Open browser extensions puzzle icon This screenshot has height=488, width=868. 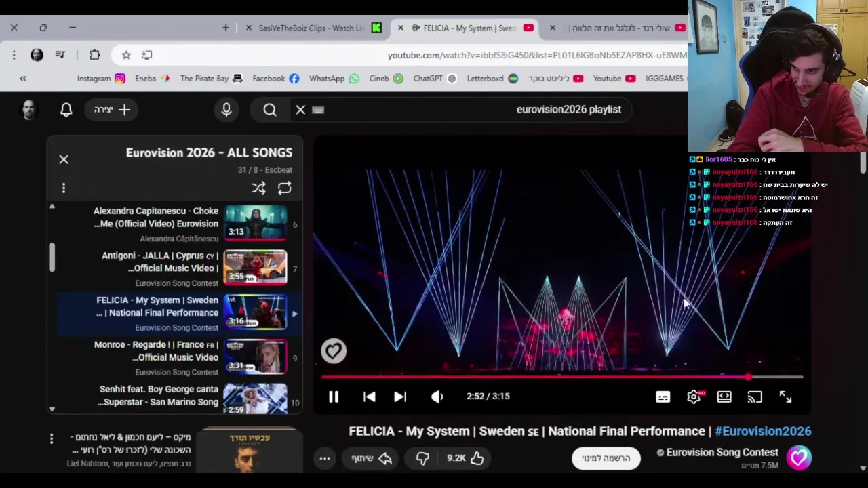click(x=94, y=55)
